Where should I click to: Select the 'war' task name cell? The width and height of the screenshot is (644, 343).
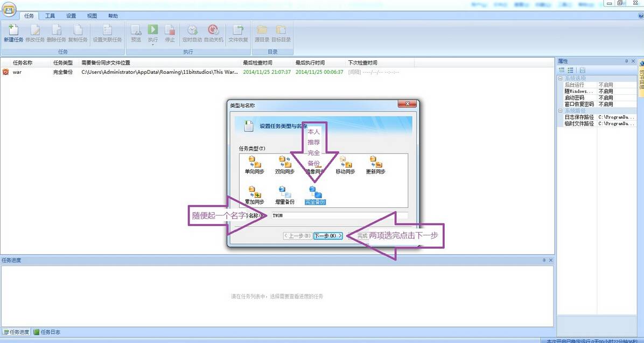(17, 72)
